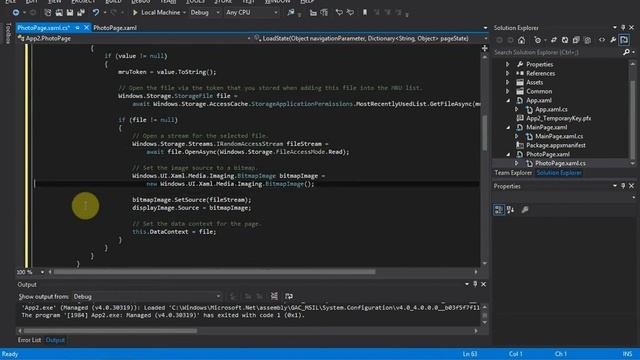Click the Solution Explorer Properties wrench icon

(613, 40)
